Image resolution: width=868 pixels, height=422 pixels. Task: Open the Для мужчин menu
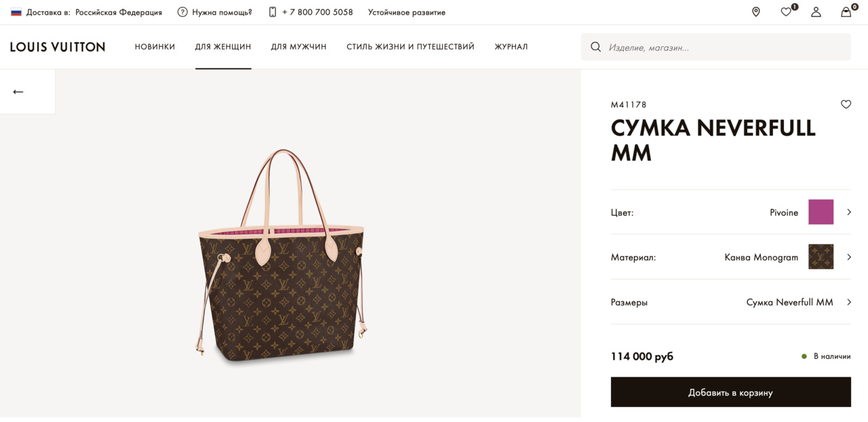point(298,47)
